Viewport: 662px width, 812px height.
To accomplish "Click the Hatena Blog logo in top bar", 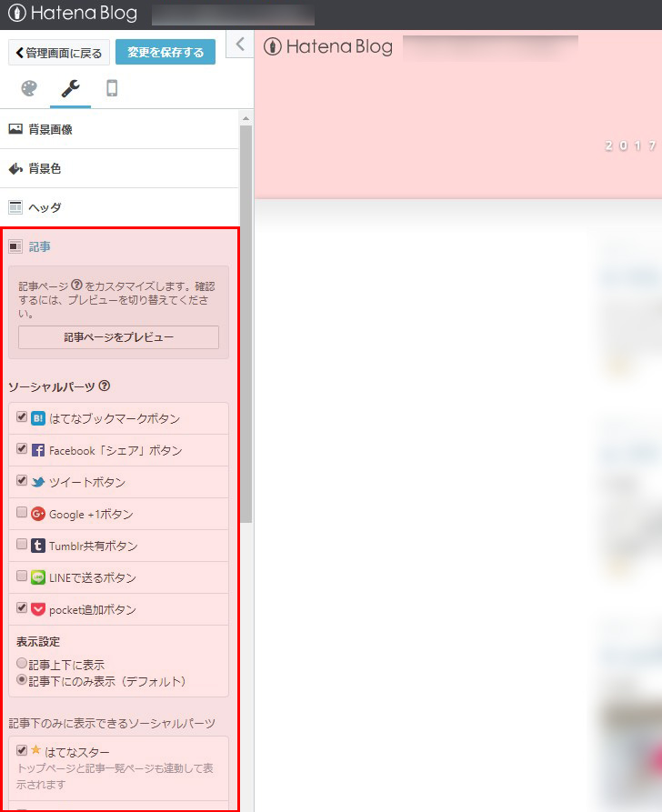I will pos(73,14).
